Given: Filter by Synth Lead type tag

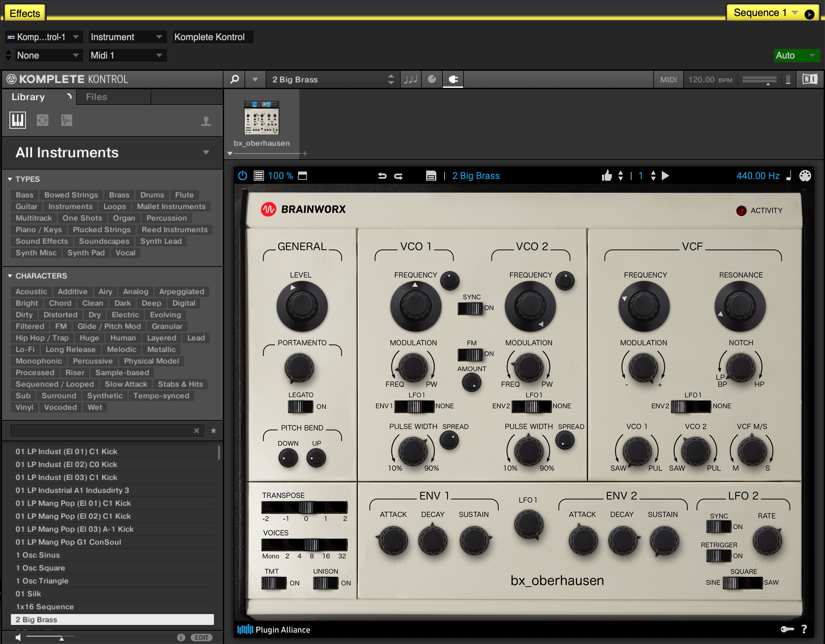Looking at the screenshot, I should click(x=161, y=241).
